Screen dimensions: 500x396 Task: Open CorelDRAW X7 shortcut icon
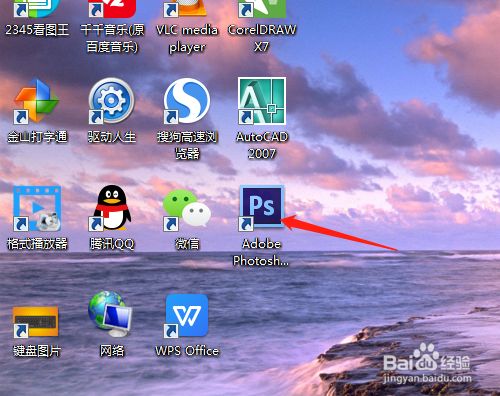point(262,9)
